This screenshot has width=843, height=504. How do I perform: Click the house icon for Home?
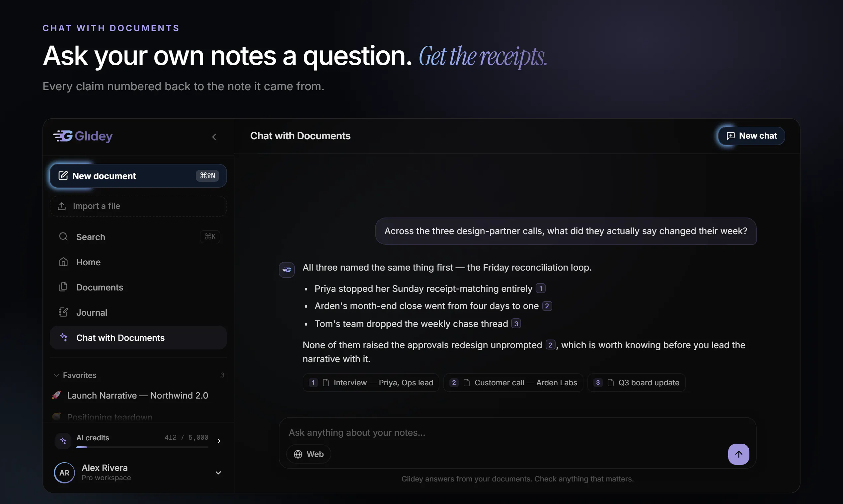64,262
